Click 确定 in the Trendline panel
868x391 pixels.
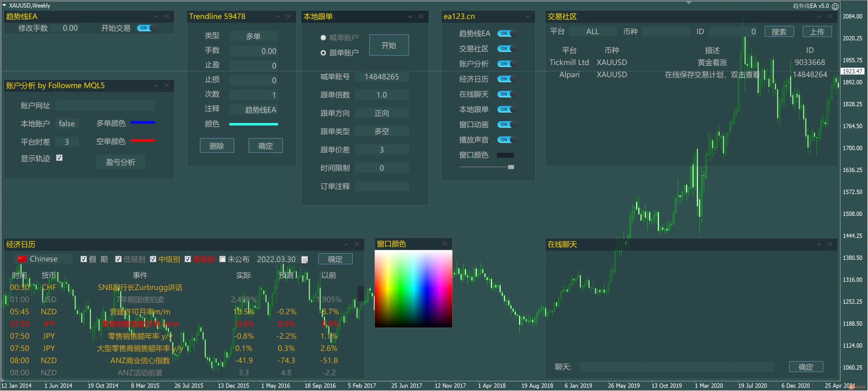click(266, 146)
